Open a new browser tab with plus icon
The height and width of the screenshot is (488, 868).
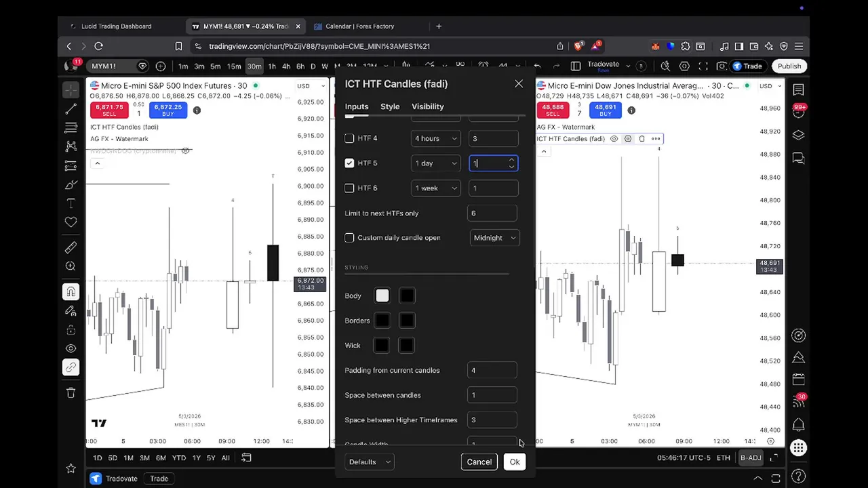pos(439,26)
